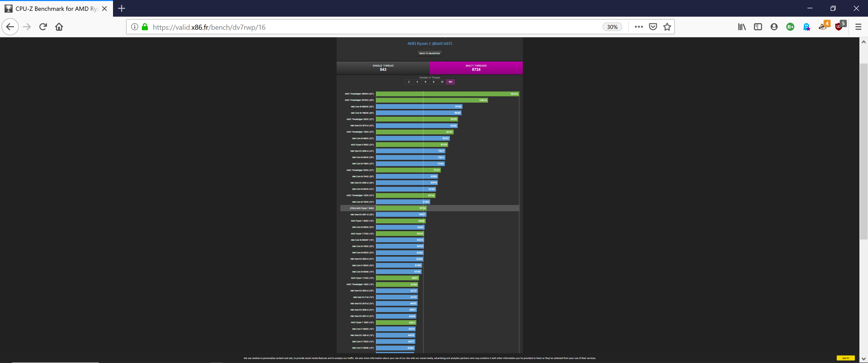The width and height of the screenshot is (868, 363).
Task: Click Intel Xeon W-2145 (16T) label
Action: (363, 297)
